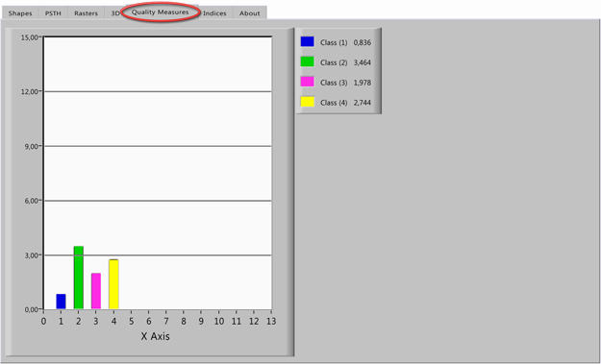Go to the Indices tab
This screenshot has width=601, height=364.
[x=214, y=13]
